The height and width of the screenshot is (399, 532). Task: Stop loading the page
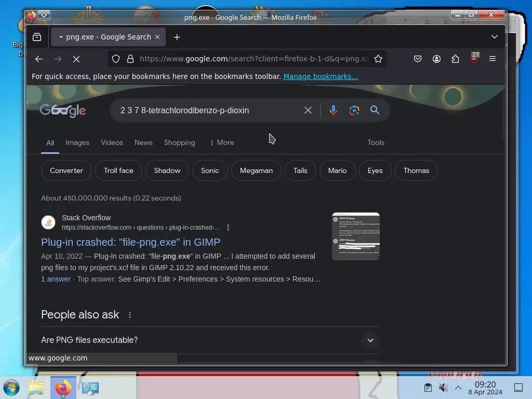[x=76, y=59]
